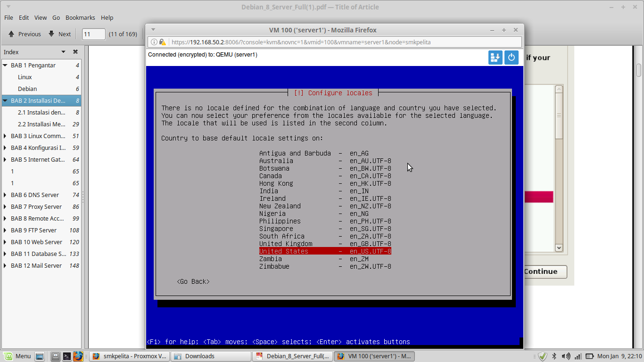
Task: Expand the BAB 3 Linux Comm... node
Action: (x=5, y=136)
